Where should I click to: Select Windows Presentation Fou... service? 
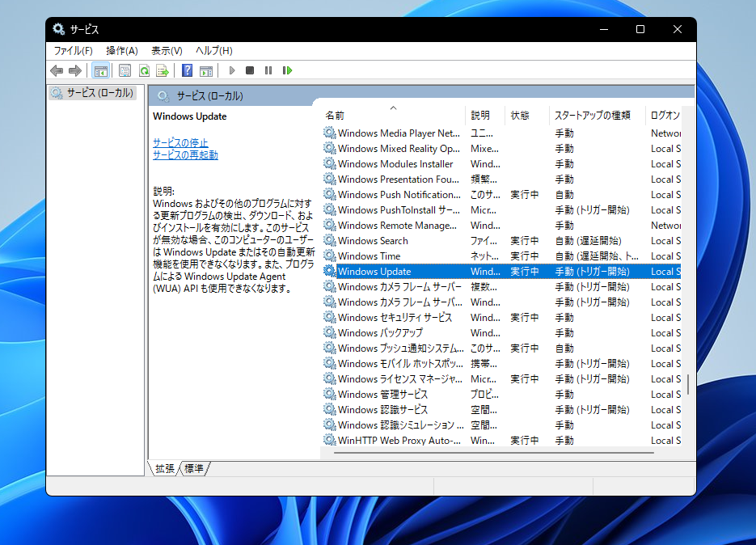(501, 179)
